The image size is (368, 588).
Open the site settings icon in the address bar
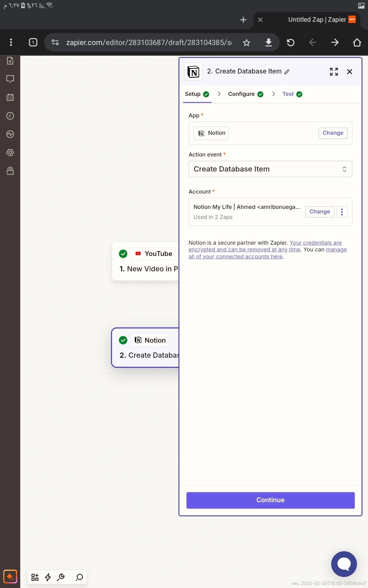pyautogui.click(x=55, y=42)
